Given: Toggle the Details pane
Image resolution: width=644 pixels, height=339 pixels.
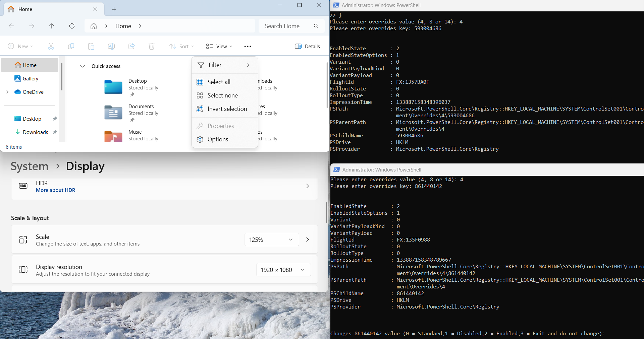Looking at the screenshot, I should click(x=307, y=46).
